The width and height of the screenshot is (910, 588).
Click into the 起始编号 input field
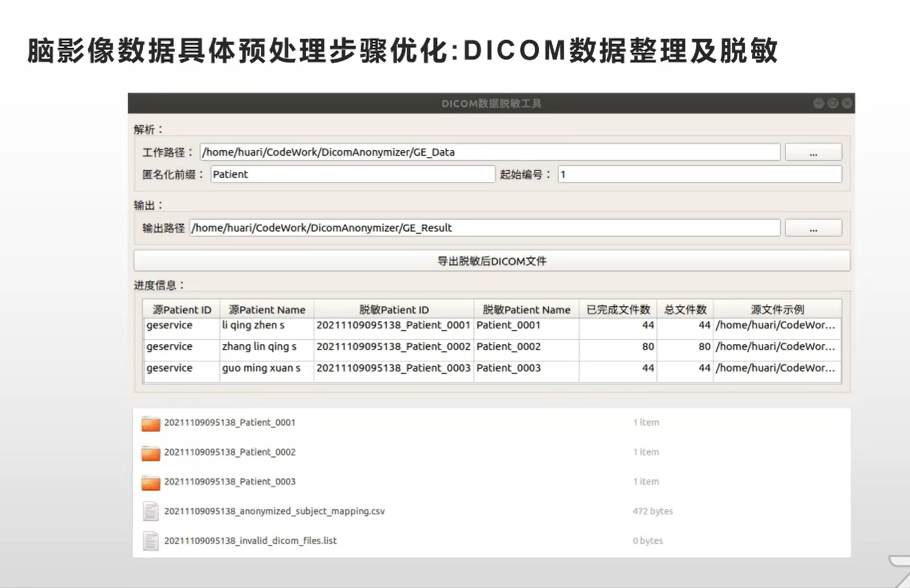coord(699,174)
